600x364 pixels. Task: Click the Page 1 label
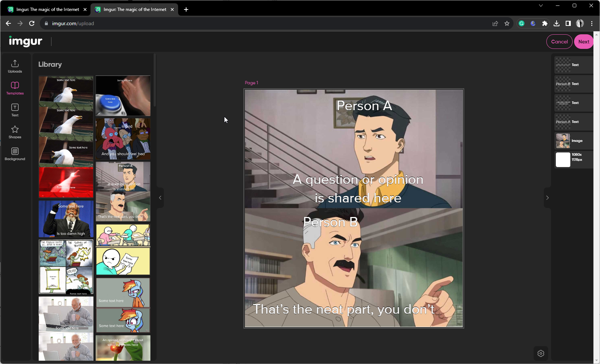251,83
